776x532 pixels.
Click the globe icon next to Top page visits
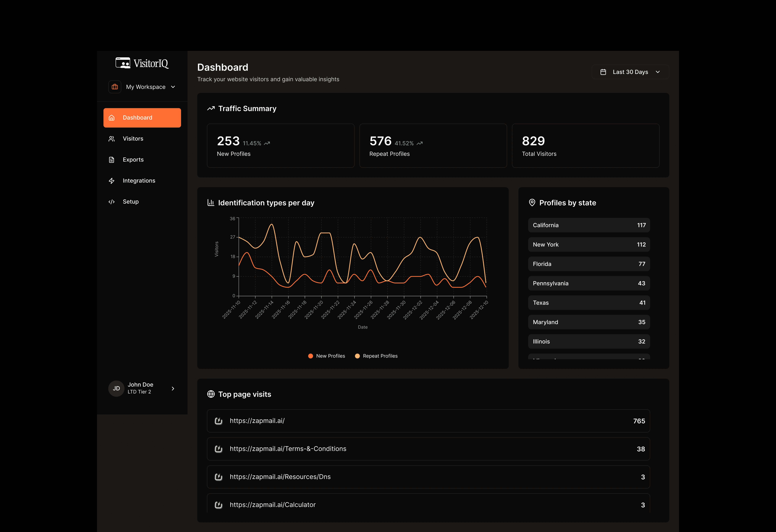click(211, 394)
